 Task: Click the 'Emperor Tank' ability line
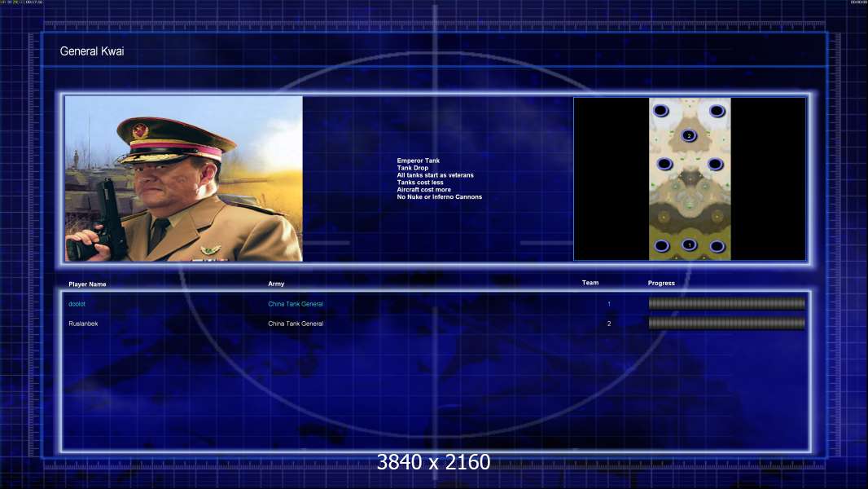point(418,161)
